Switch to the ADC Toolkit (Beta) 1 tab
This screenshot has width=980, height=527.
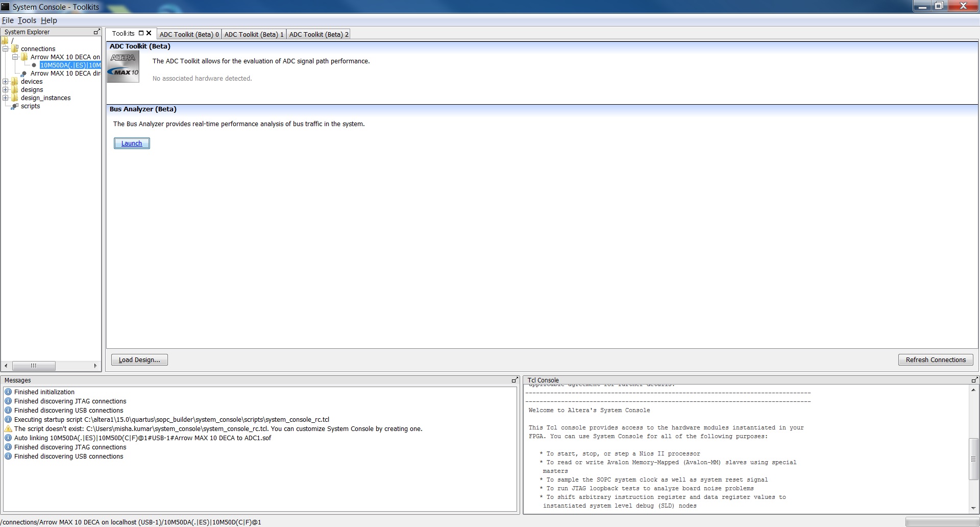(x=254, y=34)
